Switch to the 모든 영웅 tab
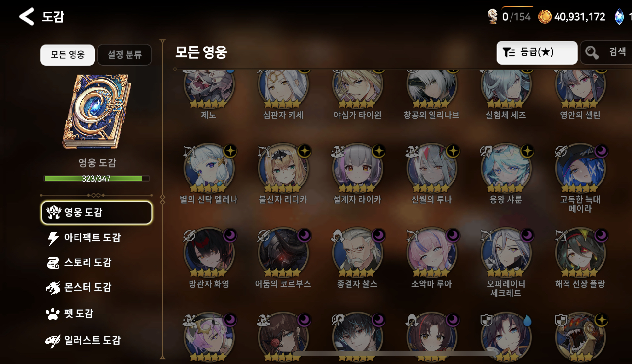Screen dimensions: 632x364 pyautogui.click(x=67, y=55)
